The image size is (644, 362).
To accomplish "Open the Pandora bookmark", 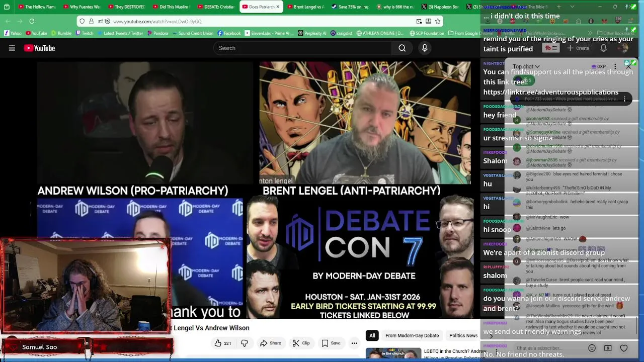I will (x=157, y=33).
